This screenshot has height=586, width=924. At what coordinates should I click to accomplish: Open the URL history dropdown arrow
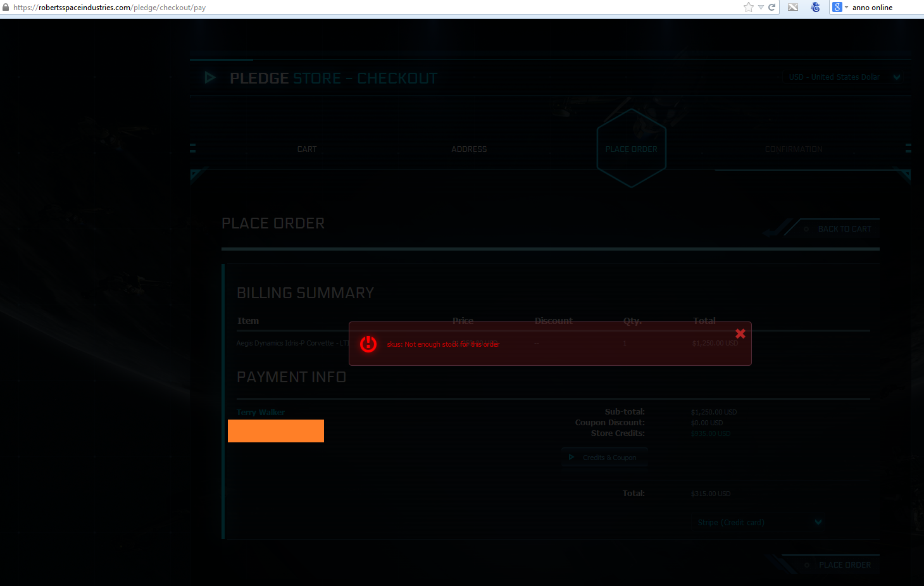click(x=761, y=8)
